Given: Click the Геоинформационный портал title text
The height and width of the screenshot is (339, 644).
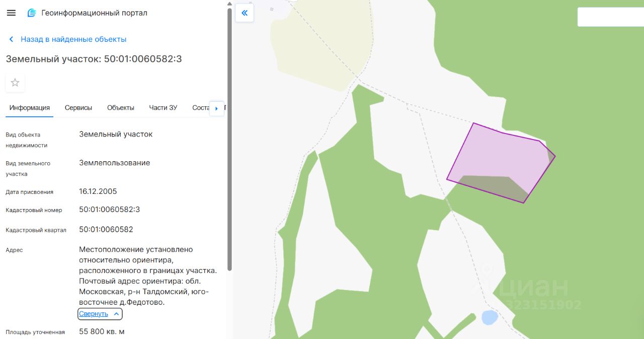Looking at the screenshot, I should click(95, 13).
